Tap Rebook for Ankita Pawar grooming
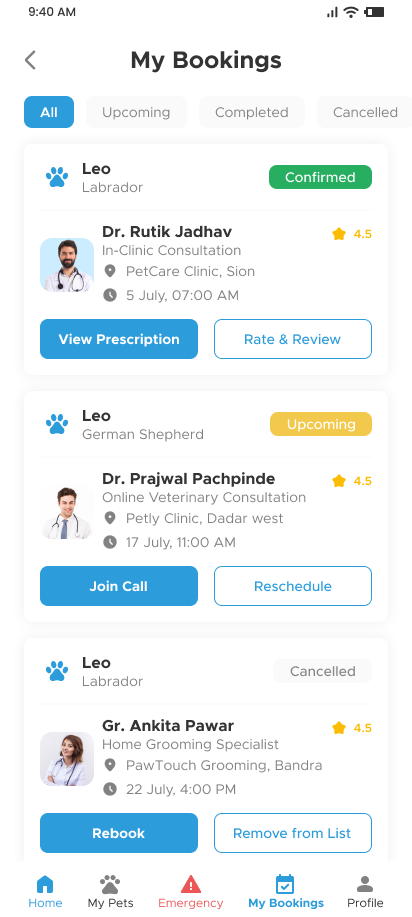The width and height of the screenshot is (412, 917). 119,833
